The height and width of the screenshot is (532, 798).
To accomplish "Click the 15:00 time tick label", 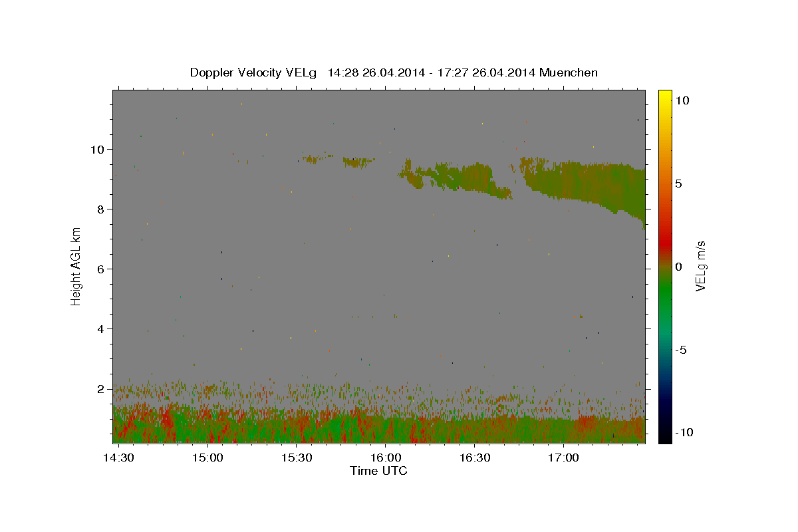I will [x=207, y=458].
